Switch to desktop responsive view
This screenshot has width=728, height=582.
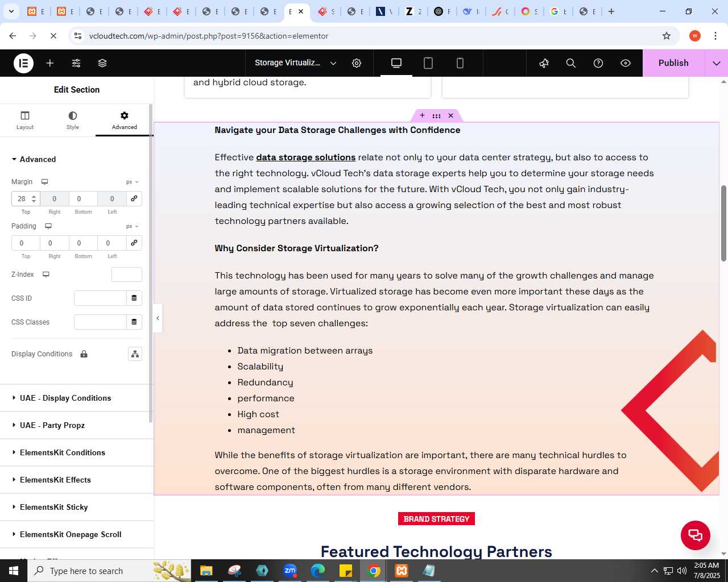pyautogui.click(x=396, y=63)
